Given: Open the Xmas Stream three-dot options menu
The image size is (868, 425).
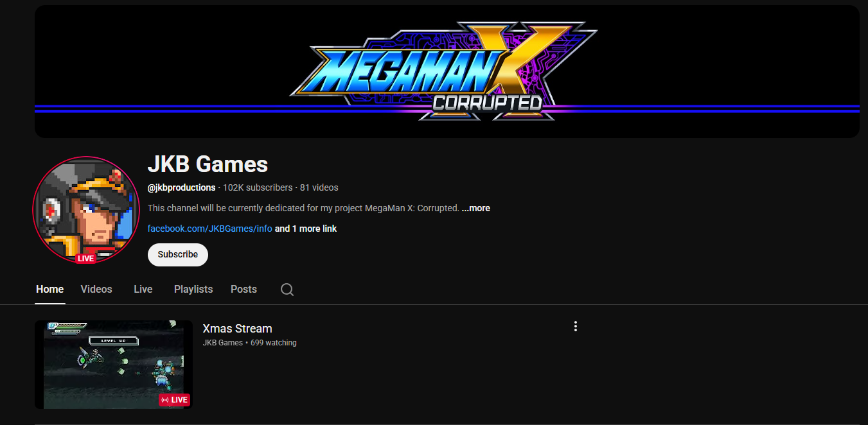Looking at the screenshot, I should click(576, 326).
